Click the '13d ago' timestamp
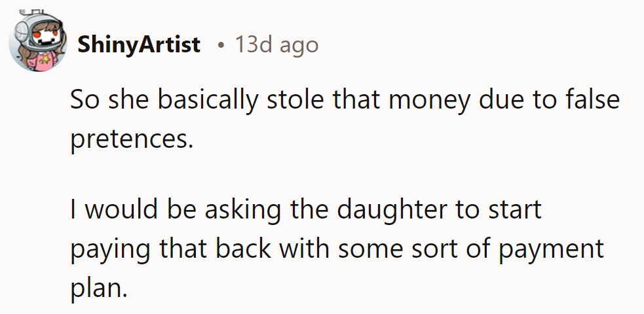The width and height of the screenshot is (644, 314). [276, 45]
